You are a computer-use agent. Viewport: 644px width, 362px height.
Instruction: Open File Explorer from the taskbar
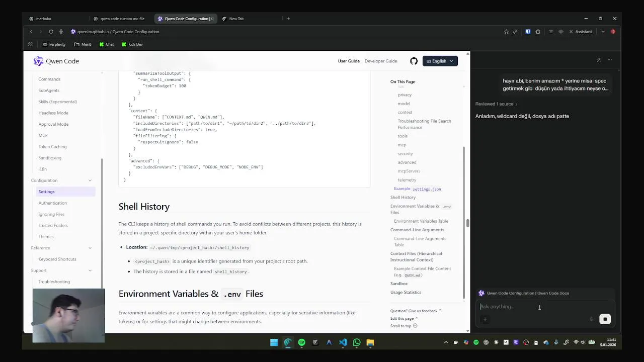click(x=370, y=342)
